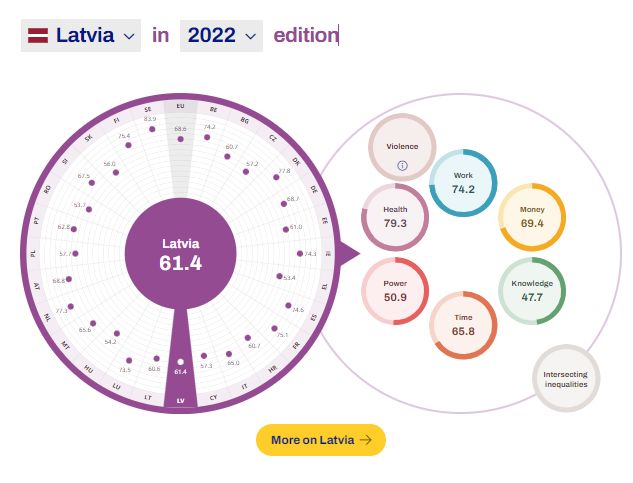This screenshot has width=633, height=483.
Task: Open the Power domain circle
Action: pos(395,290)
